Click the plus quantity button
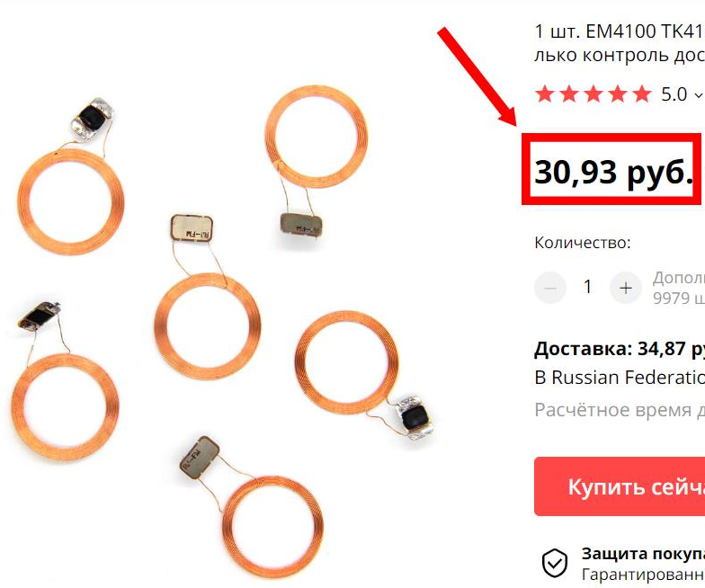Viewport: 705px width, 588px height. coord(626,288)
